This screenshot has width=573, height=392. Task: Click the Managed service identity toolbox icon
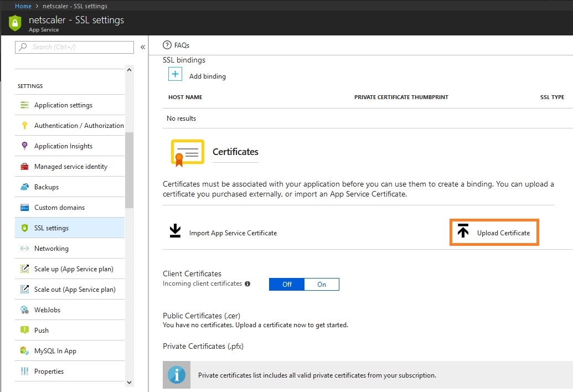coord(24,167)
